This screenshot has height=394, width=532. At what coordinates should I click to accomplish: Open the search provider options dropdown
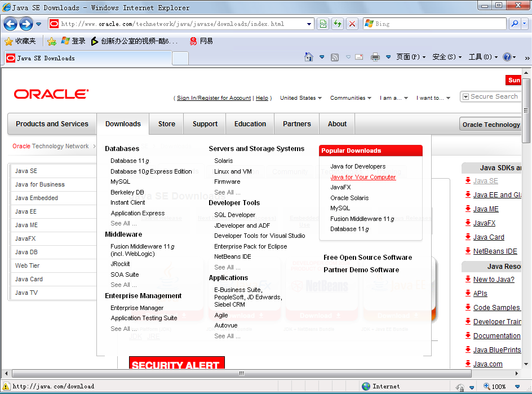(x=525, y=24)
